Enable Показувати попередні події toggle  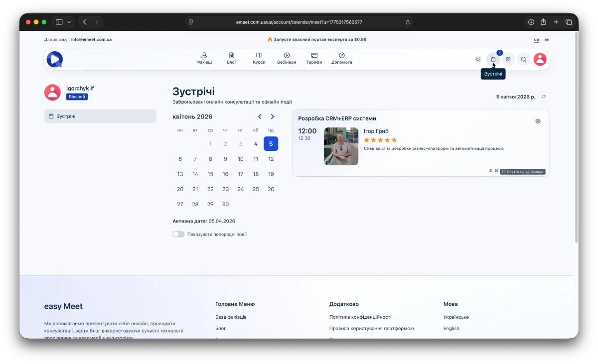click(x=178, y=234)
